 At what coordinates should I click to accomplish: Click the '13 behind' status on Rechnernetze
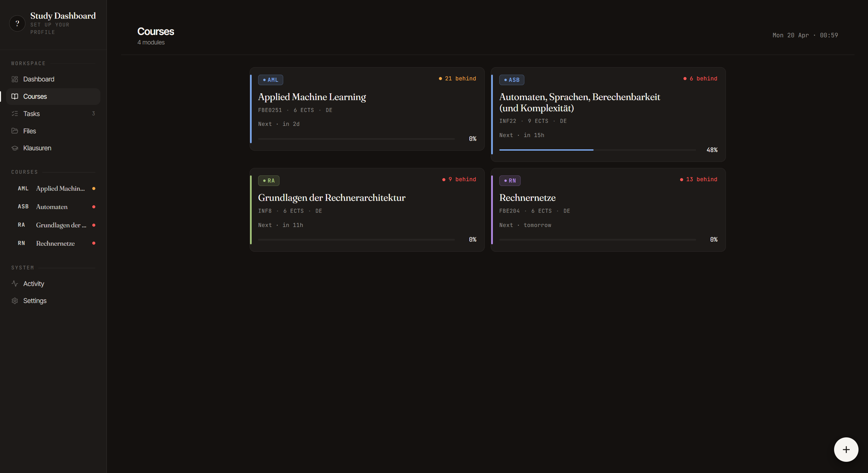tap(699, 179)
